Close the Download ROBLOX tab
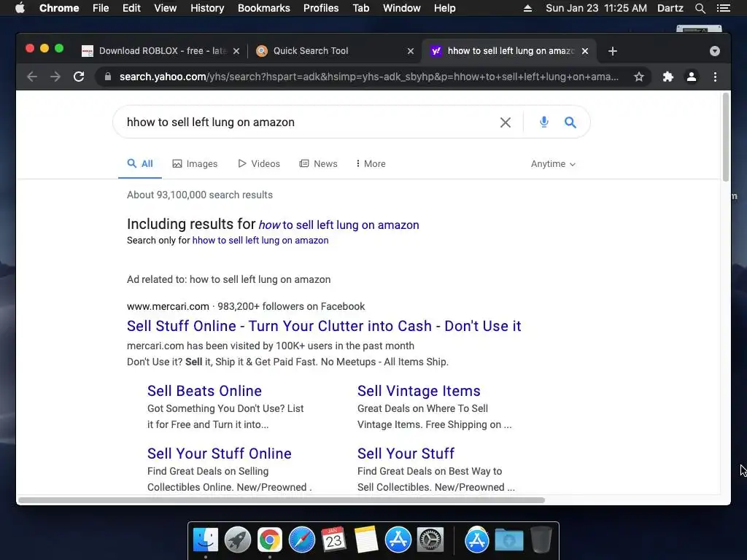 click(236, 51)
